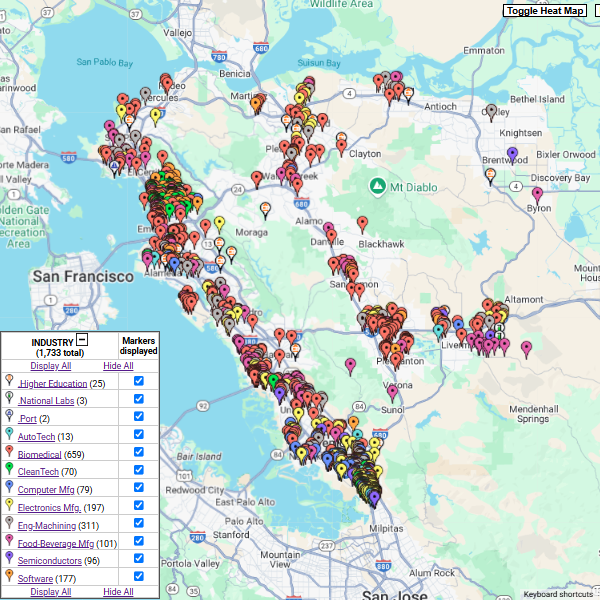
Task: Uncheck the Computer Mfg markers checkbox
Action: [x=139, y=488]
